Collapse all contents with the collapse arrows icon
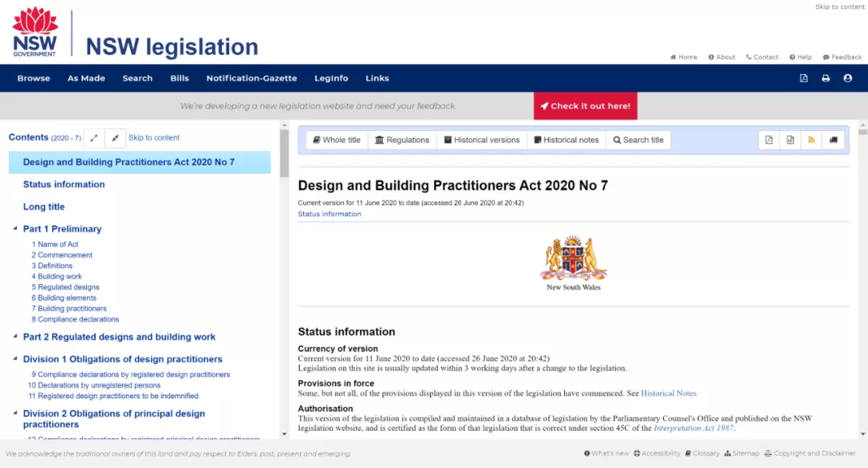The width and height of the screenshot is (868, 468). coord(115,138)
